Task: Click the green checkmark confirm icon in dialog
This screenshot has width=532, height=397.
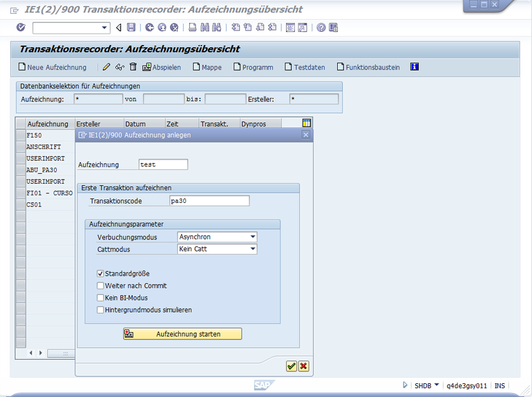Action: (x=292, y=366)
